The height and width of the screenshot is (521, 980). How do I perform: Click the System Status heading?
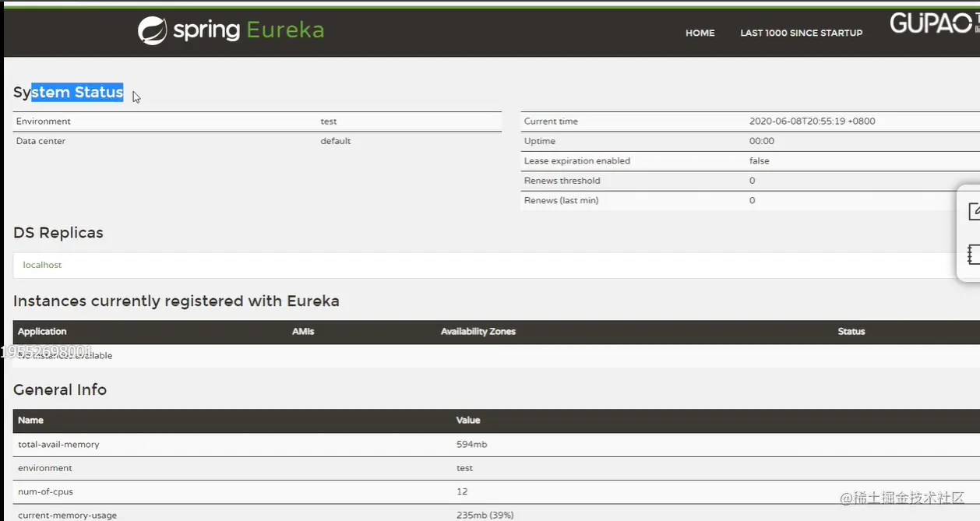pyautogui.click(x=69, y=93)
